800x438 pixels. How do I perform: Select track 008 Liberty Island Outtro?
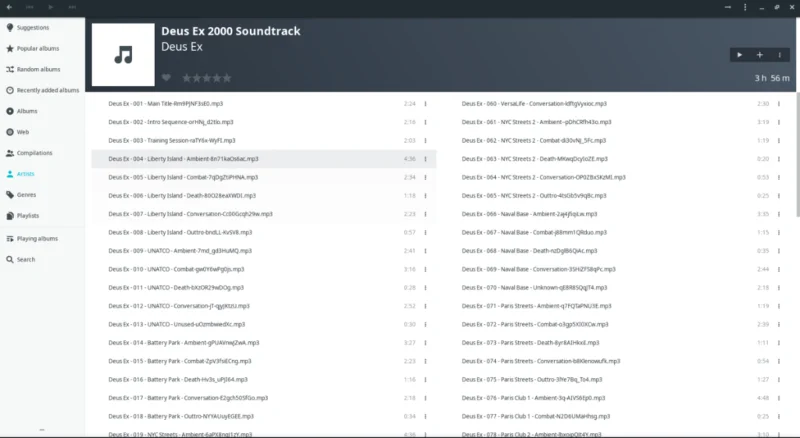[264, 232]
